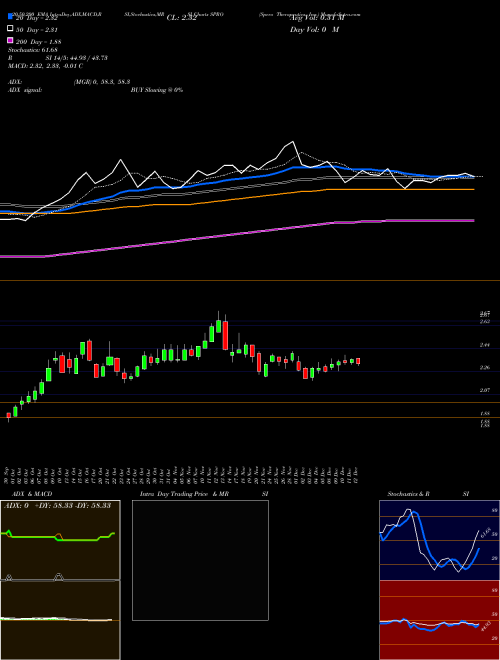Click the peak of the white price line
Image resolution: width=500 pixels, height=660 pixels.
point(293,141)
